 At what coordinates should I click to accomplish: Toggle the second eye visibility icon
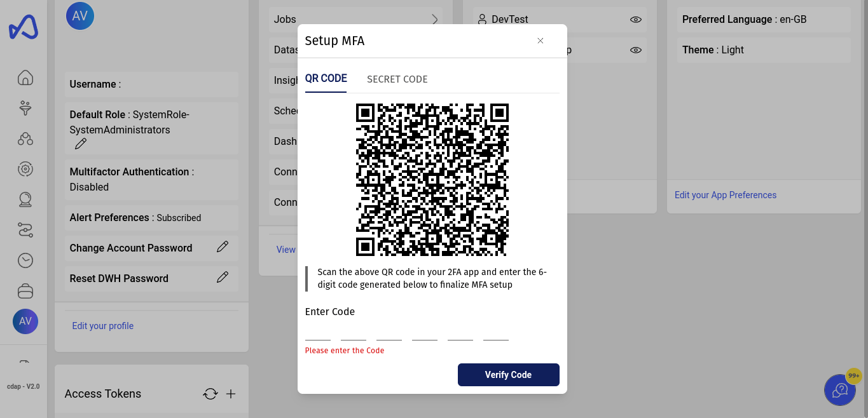pyautogui.click(x=635, y=50)
